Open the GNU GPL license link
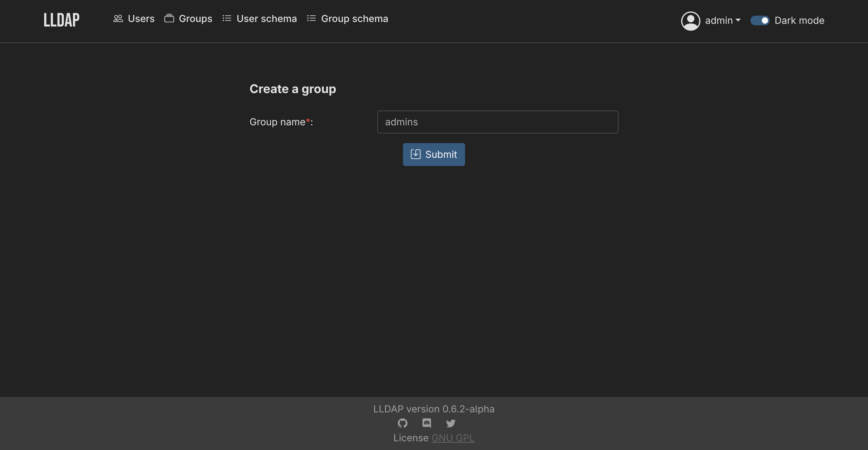Image resolution: width=868 pixels, height=450 pixels. click(452, 438)
